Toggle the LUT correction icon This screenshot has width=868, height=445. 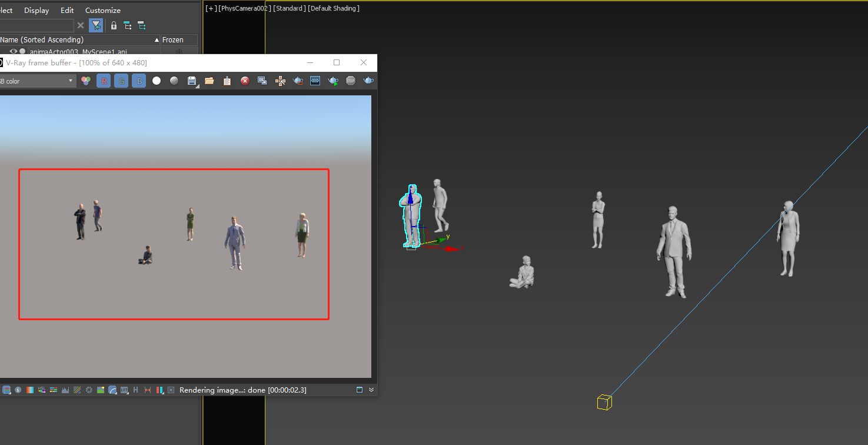click(124, 390)
